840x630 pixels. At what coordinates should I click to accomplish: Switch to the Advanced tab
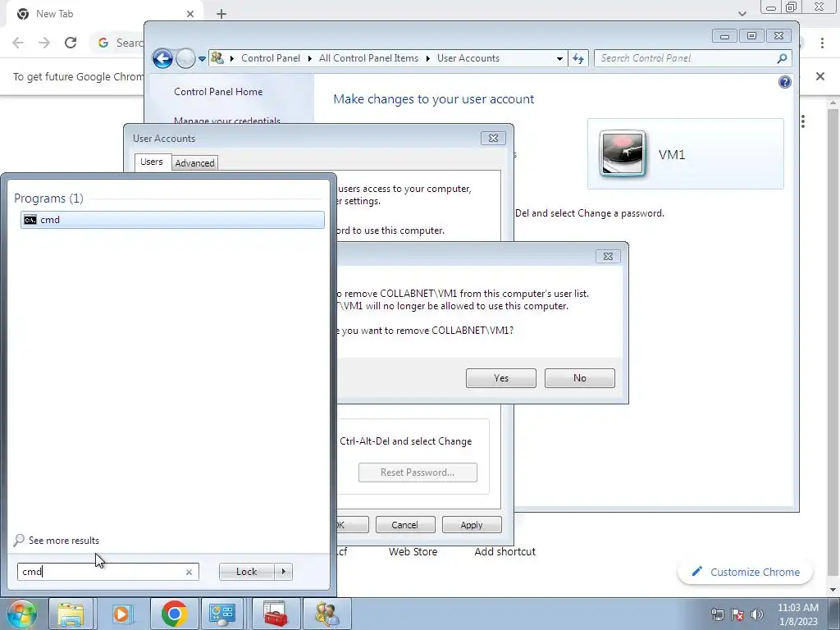[x=194, y=163]
